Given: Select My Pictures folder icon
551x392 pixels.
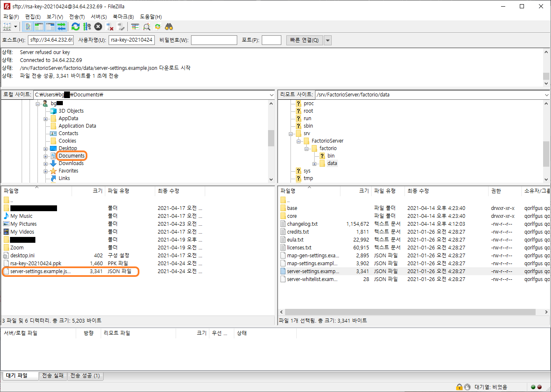Looking at the screenshot, I should (x=6, y=224).
